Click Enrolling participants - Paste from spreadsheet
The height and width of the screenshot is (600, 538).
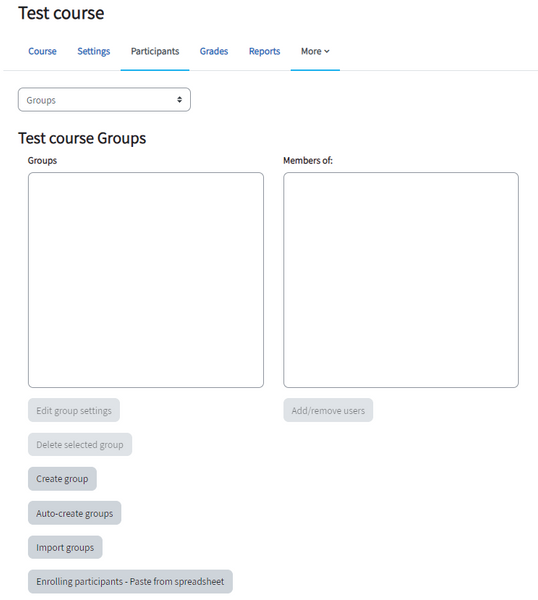[x=130, y=582]
